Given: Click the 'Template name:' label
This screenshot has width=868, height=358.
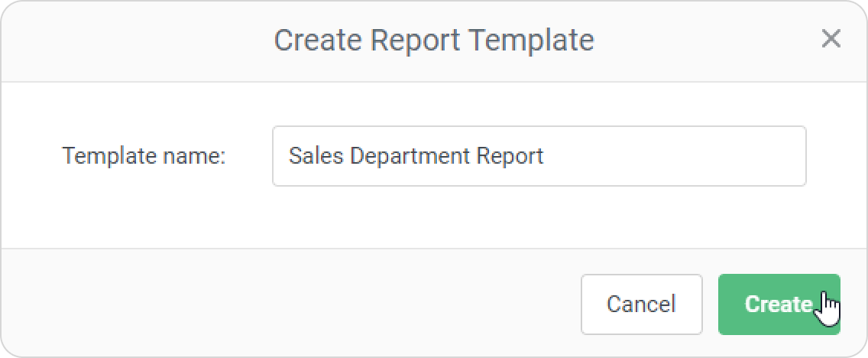Looking at the screenshot, I should click(144, 156).
